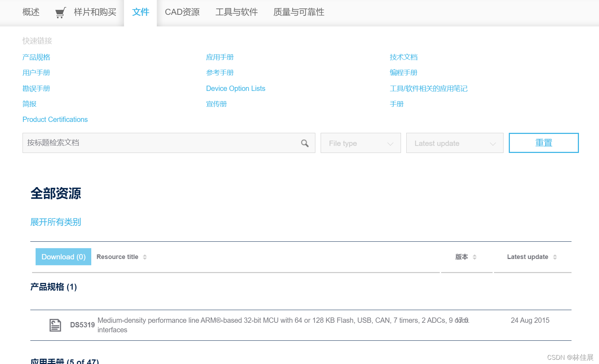Click the 版本 column header label

coord(462,257)
